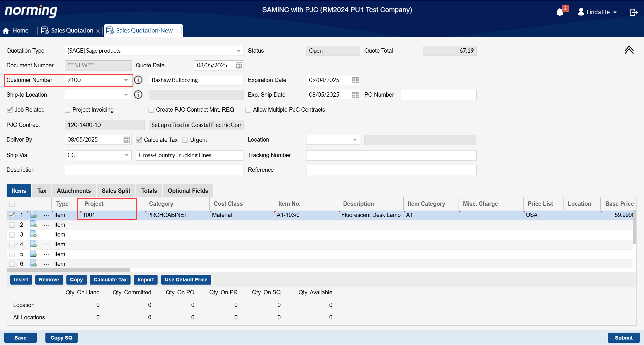
Task: Click the document icon in row 3
Action: 33,234
